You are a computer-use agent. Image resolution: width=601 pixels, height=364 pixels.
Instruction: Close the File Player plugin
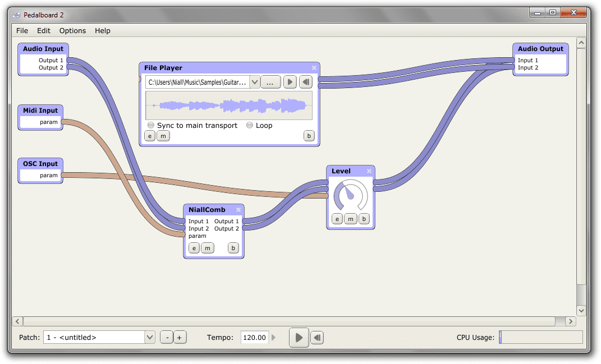tap(314, 68)
